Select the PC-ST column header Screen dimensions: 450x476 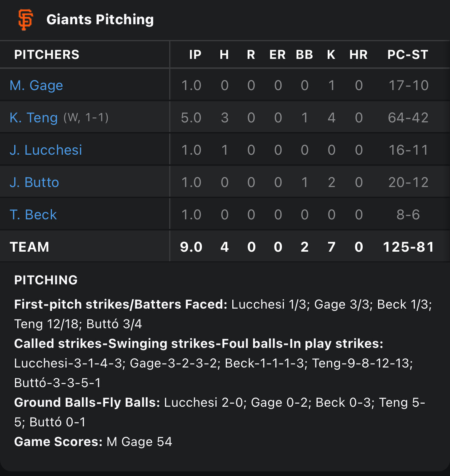pyautogui.click(x=408, y=55)
